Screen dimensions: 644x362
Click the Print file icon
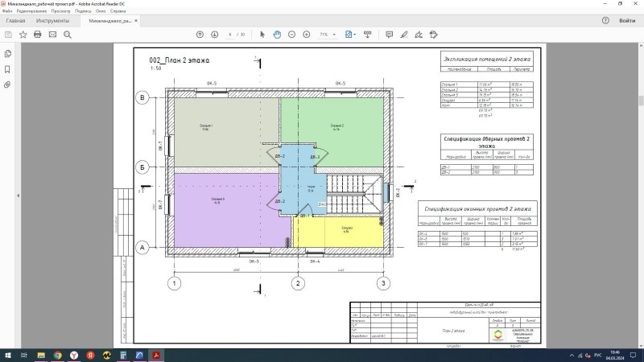click(38, 35)
